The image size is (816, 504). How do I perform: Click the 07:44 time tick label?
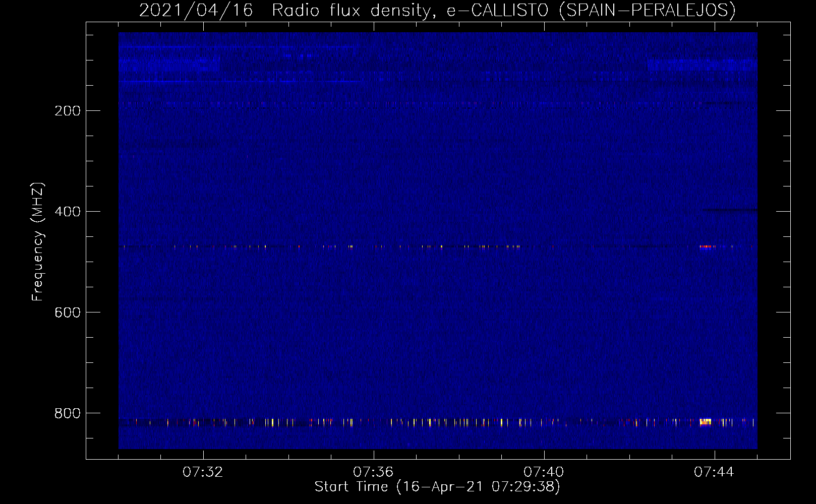point(714,472)
